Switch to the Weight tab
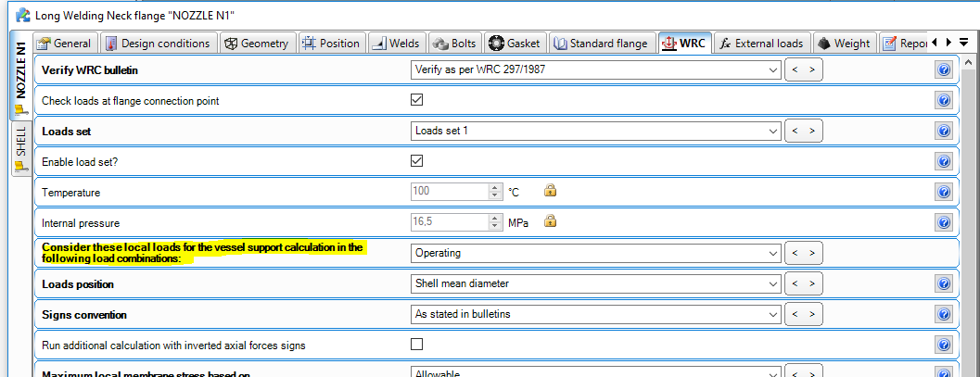980x377 pixels. pos(844,43)
